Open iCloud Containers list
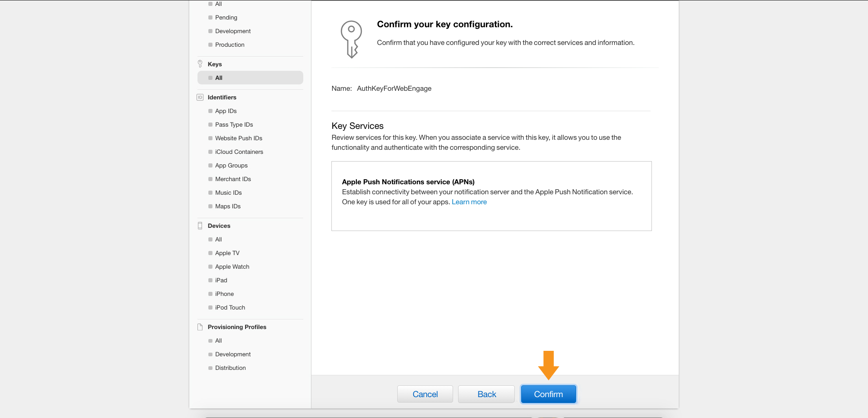Image resolution: width=868 pixels, height=418 pixels. click(239, 152)
